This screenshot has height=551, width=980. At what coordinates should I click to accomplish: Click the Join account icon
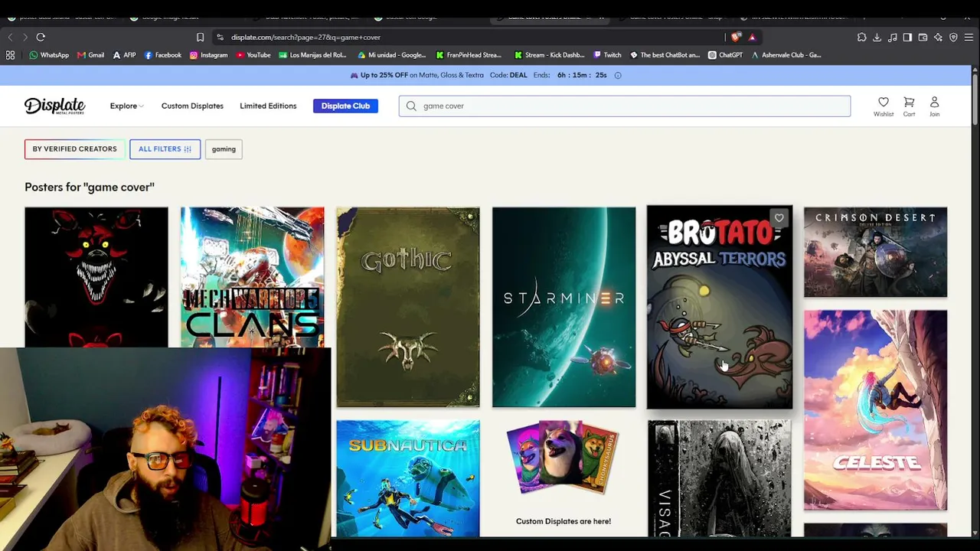click(x=934, y=106)
